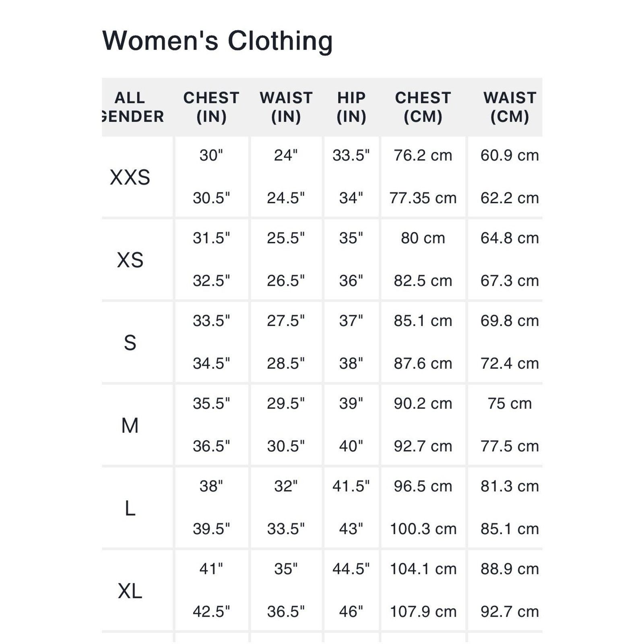This screenshot has height=644, width=644.
Task: Select the HIP (IN) column header
Action: click(x=351, y=107)
